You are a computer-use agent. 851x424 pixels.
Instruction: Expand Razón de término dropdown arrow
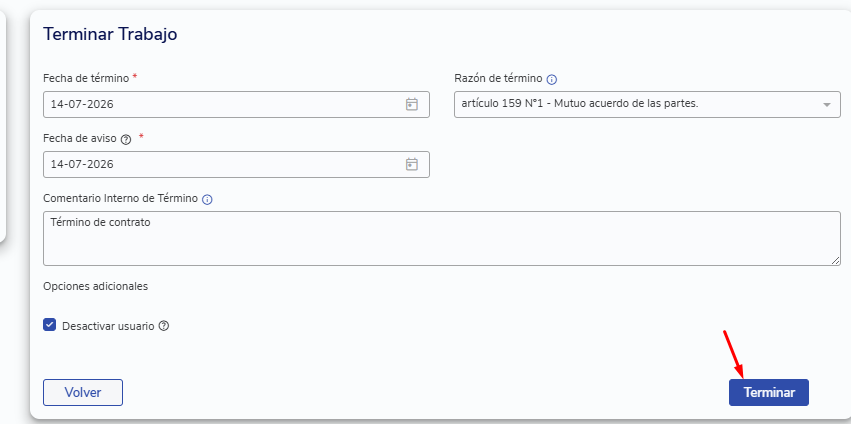pyautogui.click(x=827, y=105)
